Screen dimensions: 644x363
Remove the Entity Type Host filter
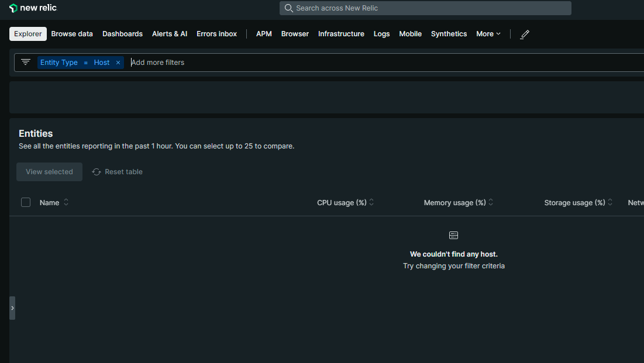(118, 63)
